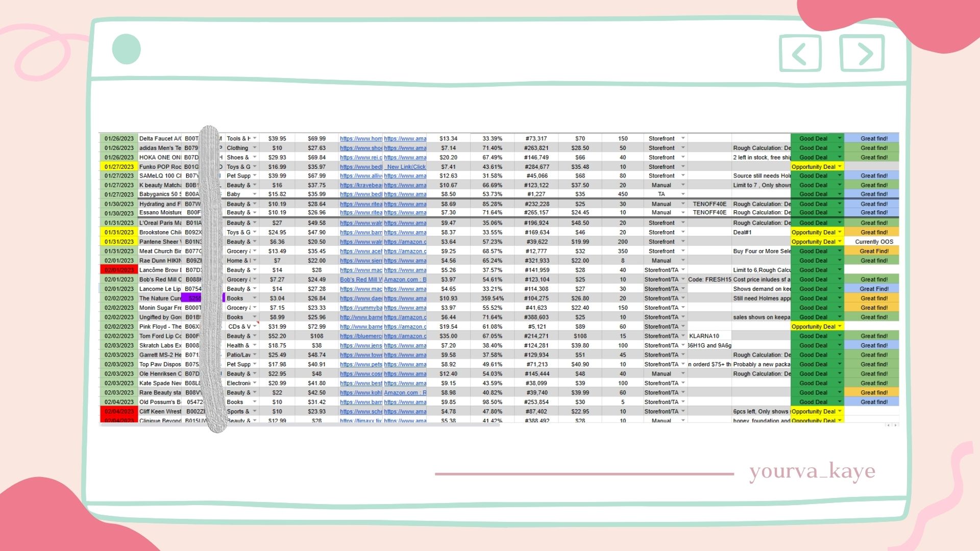Open the yummyba link in Monin Sugar row
This screenshot has height=551, width=980.
(x=361, y=308)
